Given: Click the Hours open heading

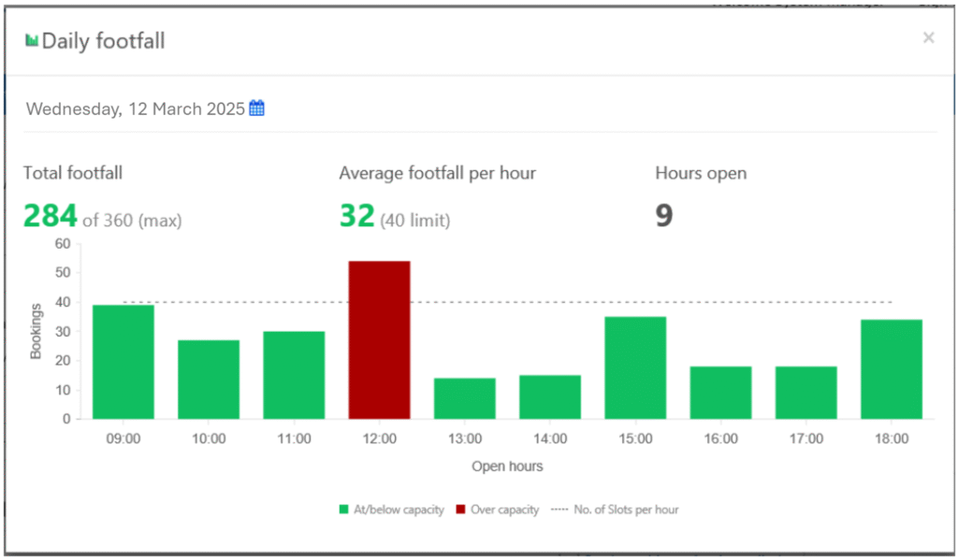Looking at the screenshot, I should (x=701, y=174).
